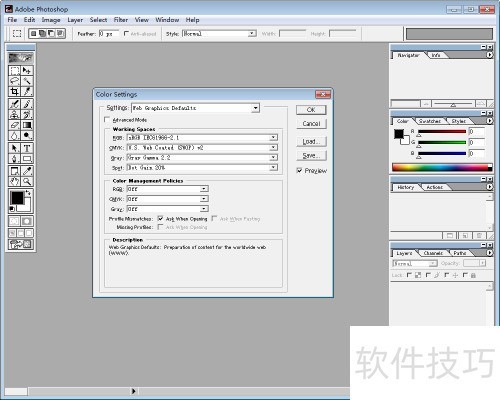
Task: Select the Crop tool
Action: 14,91
